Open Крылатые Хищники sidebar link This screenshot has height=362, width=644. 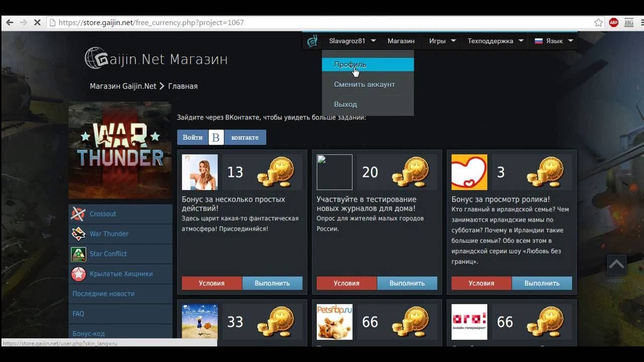coord(121,274)
